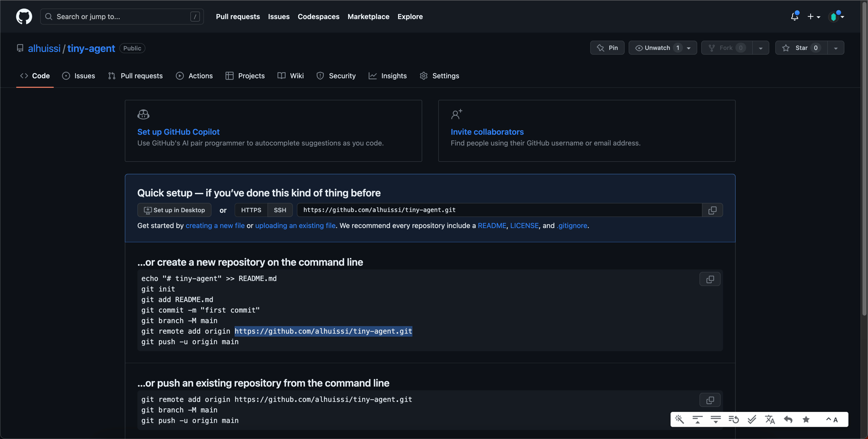Copy the push existing repository commands
The height and width of the screenshot is (439, 868).
coord(710,400)
